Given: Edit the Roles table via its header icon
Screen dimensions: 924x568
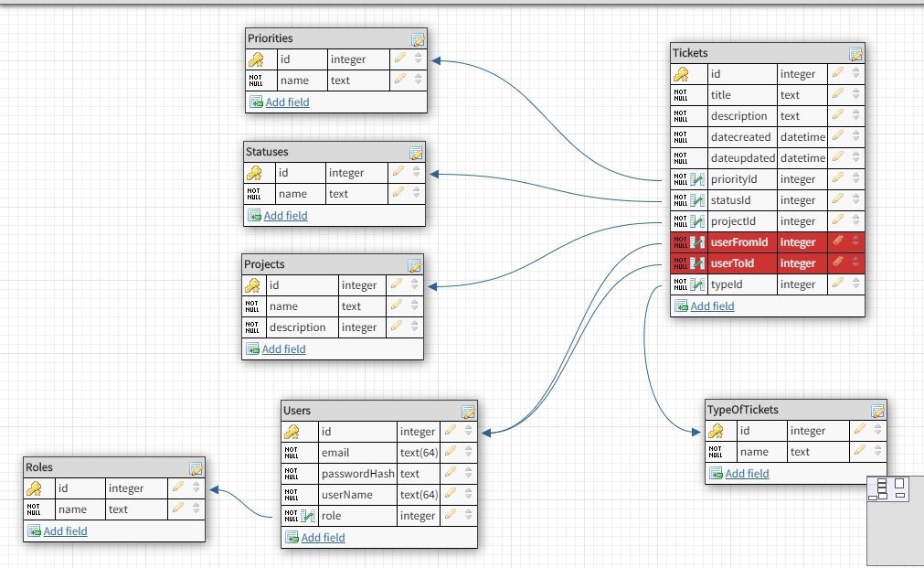Looking at the screenshot, I should point(196,468).
